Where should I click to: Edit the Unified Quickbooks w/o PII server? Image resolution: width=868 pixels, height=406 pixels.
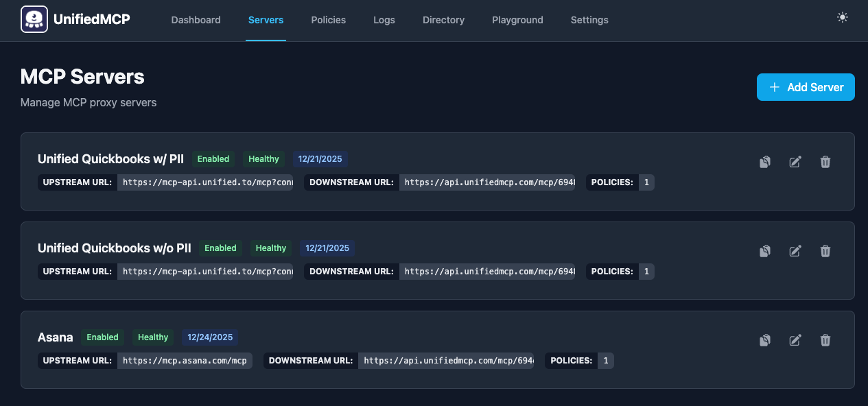pos(795,251)
